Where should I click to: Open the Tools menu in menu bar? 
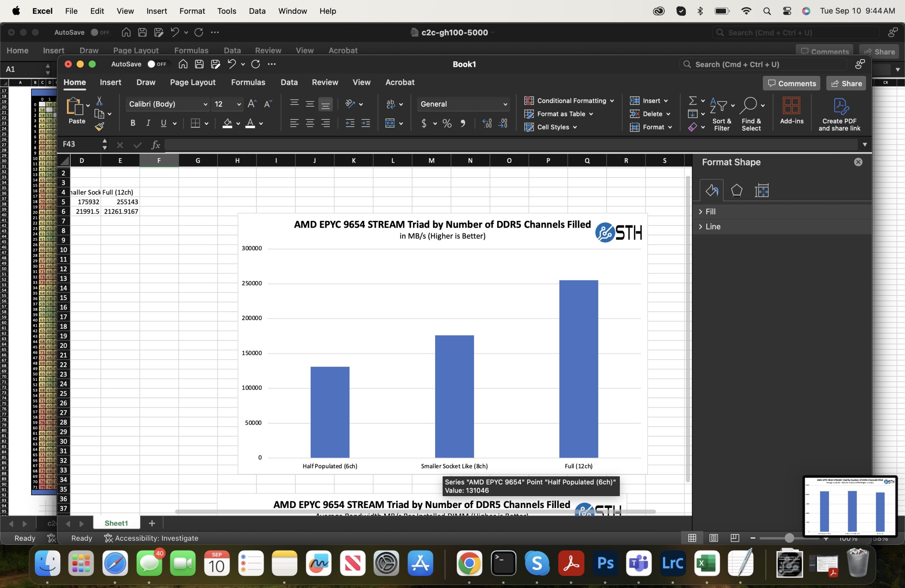(x=227, y=11)
